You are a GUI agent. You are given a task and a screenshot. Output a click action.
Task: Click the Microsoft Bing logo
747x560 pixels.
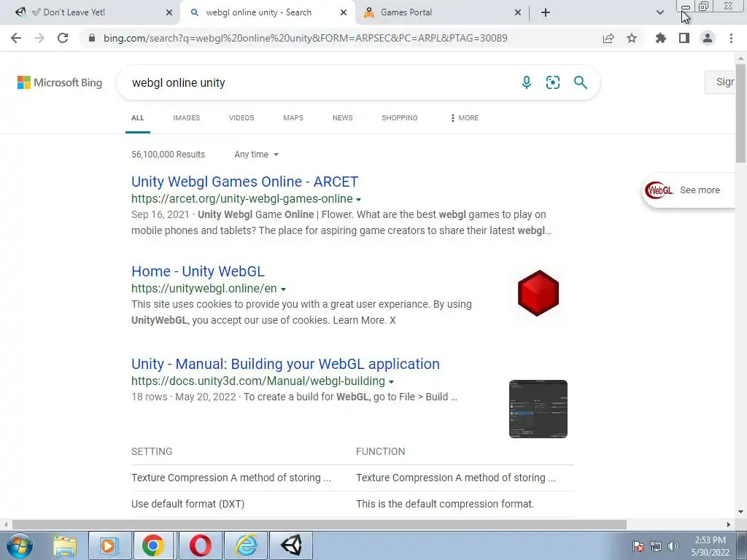click(60, 82)
